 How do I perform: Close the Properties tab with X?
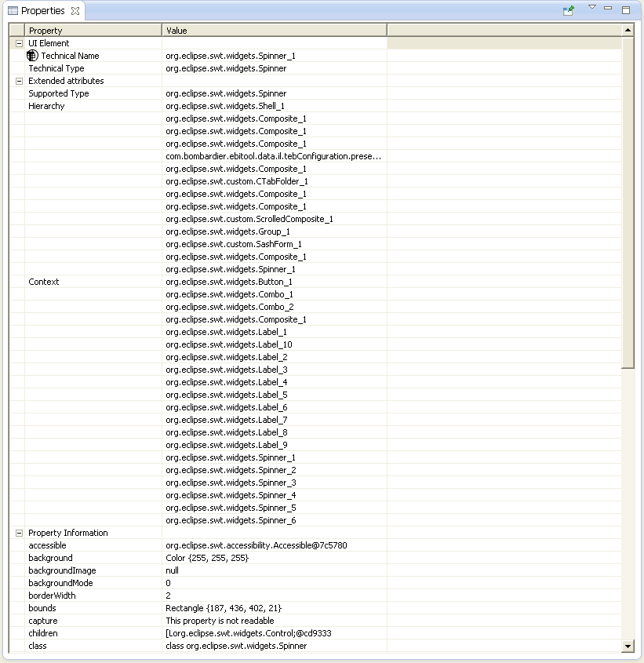pyautogui.click(x=75, y=11)
